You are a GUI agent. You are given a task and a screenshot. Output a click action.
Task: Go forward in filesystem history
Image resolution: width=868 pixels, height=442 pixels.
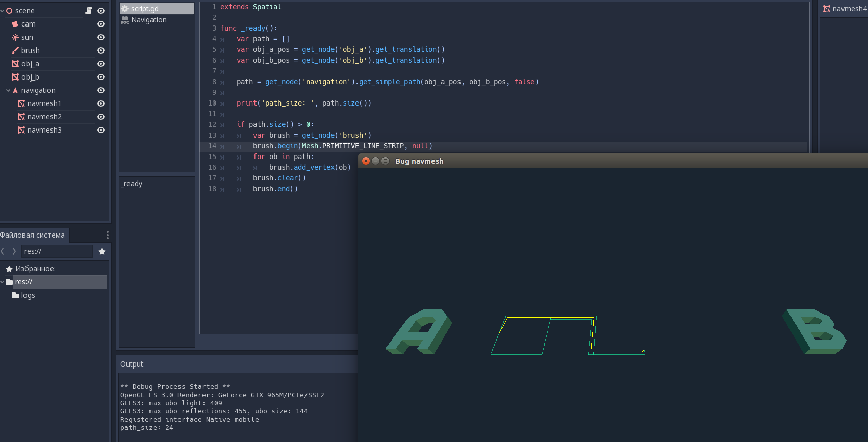pos(14,251)
